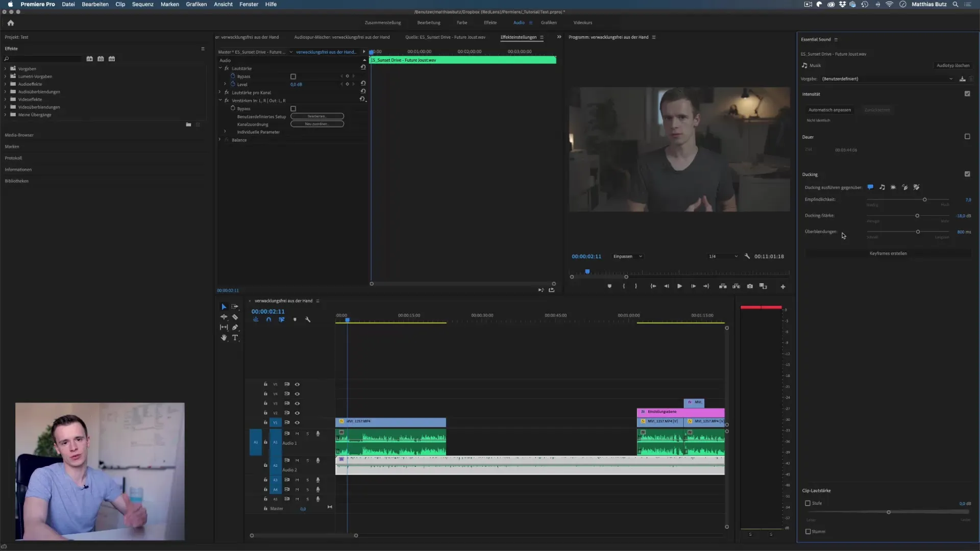Expand Balance effect
This screenshot has width=980, height=551.
click(x=220, y=140)
